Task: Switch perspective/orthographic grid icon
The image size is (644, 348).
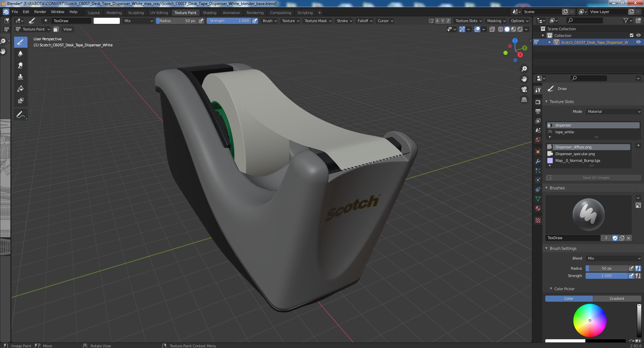Action: pyautogui.click(x=524, y=99)
